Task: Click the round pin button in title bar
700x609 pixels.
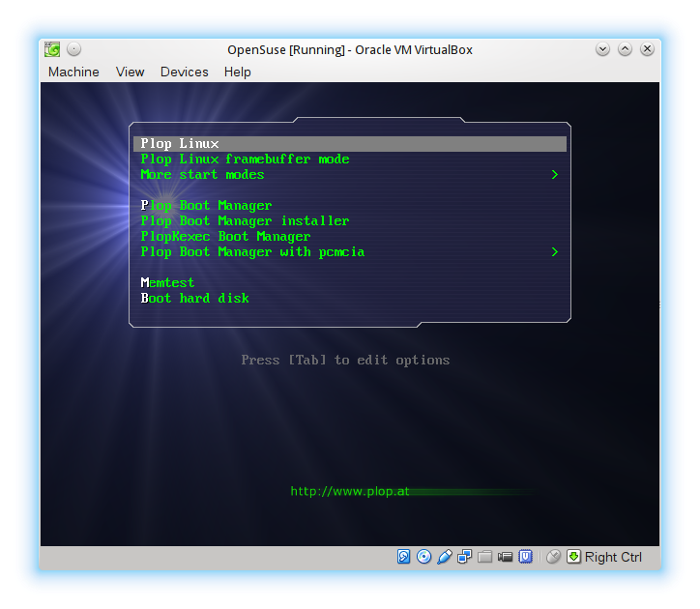Action: click(x=73, y=48)
